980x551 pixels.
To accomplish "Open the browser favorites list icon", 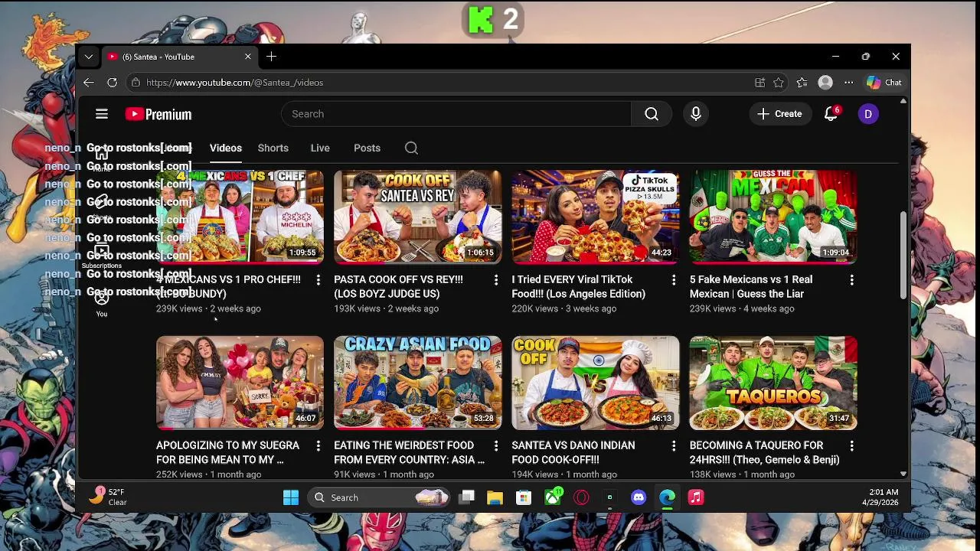I will pos(802,83).
